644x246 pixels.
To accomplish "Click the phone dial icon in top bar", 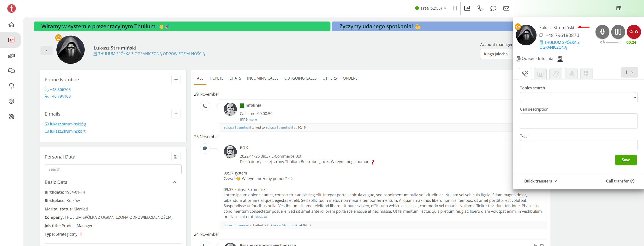I will point(480,8).
